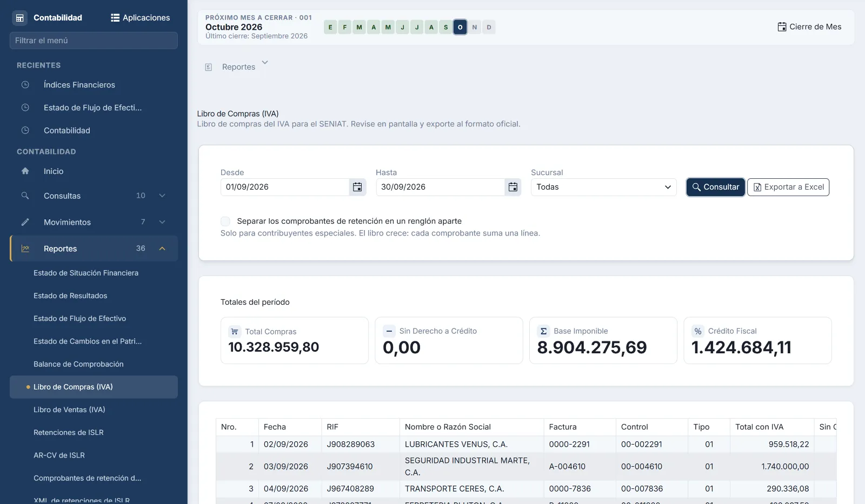Click the Hasta date field 30/09/2026
Screen dimensions: 865x504
pos(441,187)
